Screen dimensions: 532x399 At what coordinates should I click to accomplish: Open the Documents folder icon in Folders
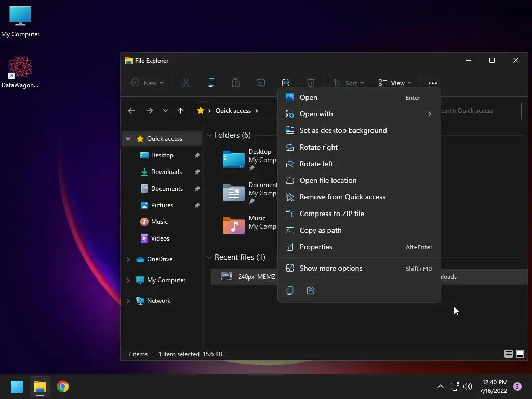click(233, 192)
